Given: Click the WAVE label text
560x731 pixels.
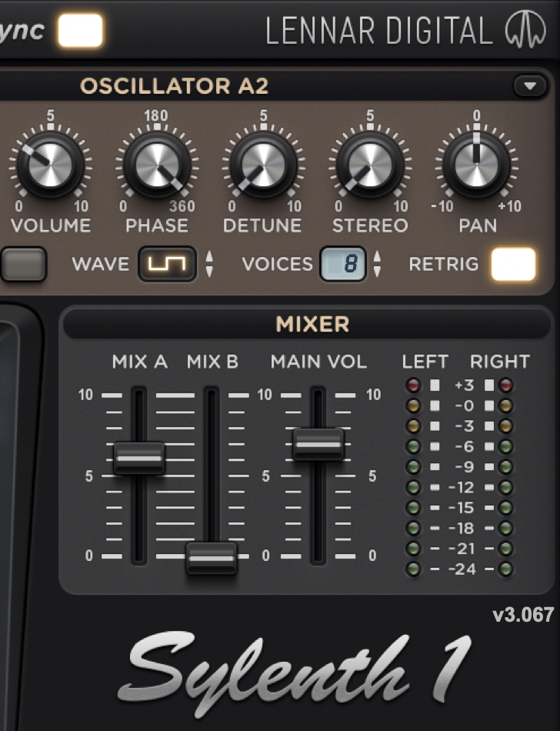Looking at the screenshot, I should tap(101, 265).
